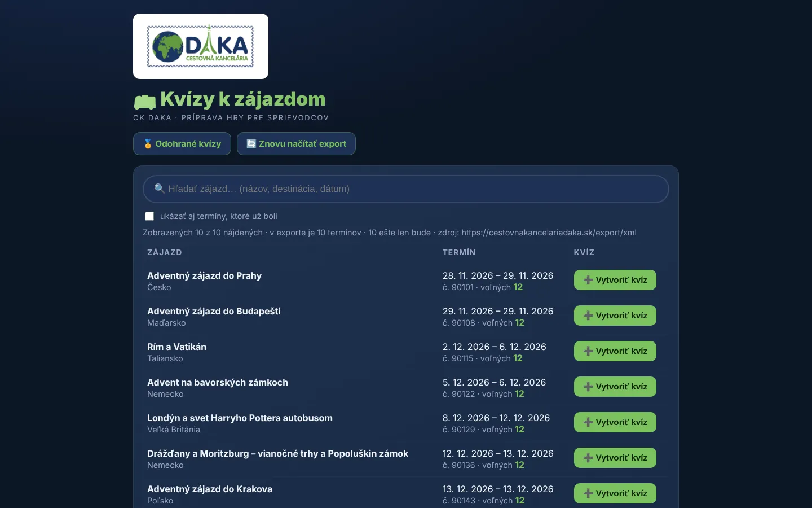The height and width of the screenshot is (508, 812).
Task: Select the Advent na bavorských zámkoch title
Action: (218, 382)
